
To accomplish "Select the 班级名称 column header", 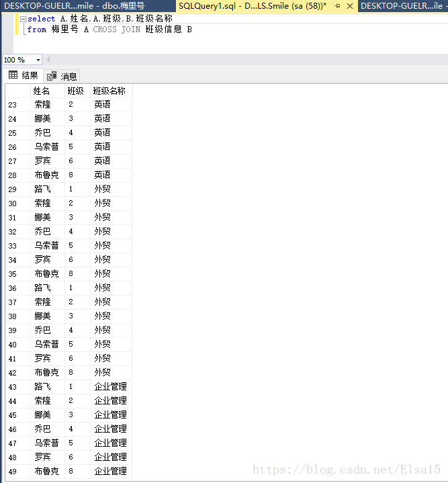I will (111, 91).
